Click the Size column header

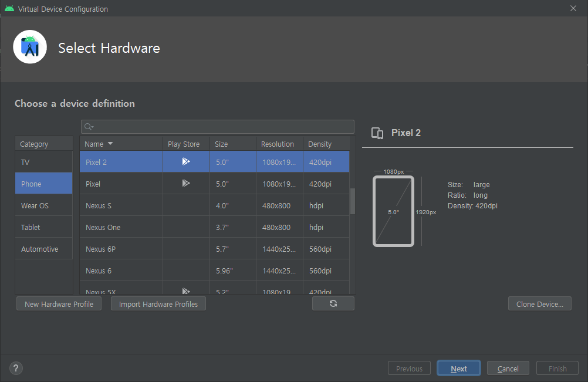[x=233, y=144]
